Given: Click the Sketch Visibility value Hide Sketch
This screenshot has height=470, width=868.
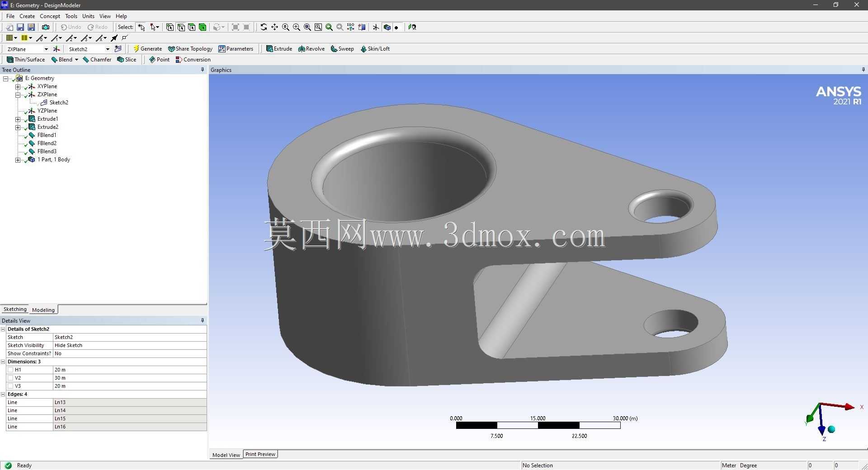Looking at the screenshot, I should (130, 345).
